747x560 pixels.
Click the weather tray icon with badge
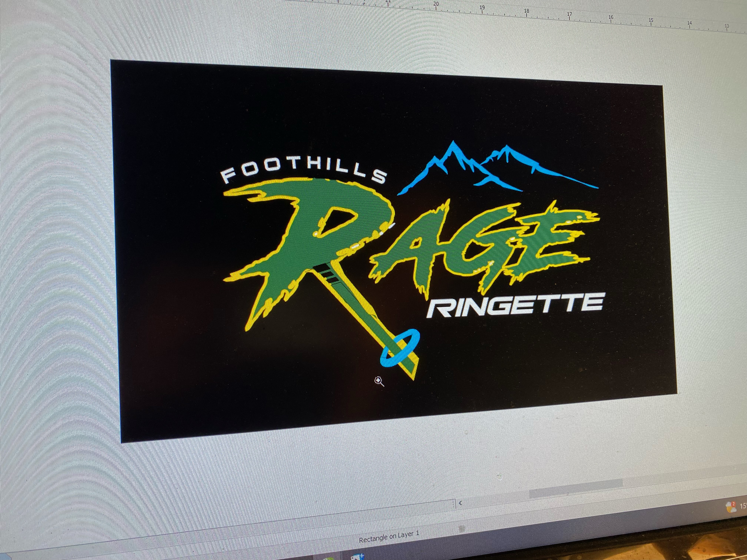coord(731,507)
